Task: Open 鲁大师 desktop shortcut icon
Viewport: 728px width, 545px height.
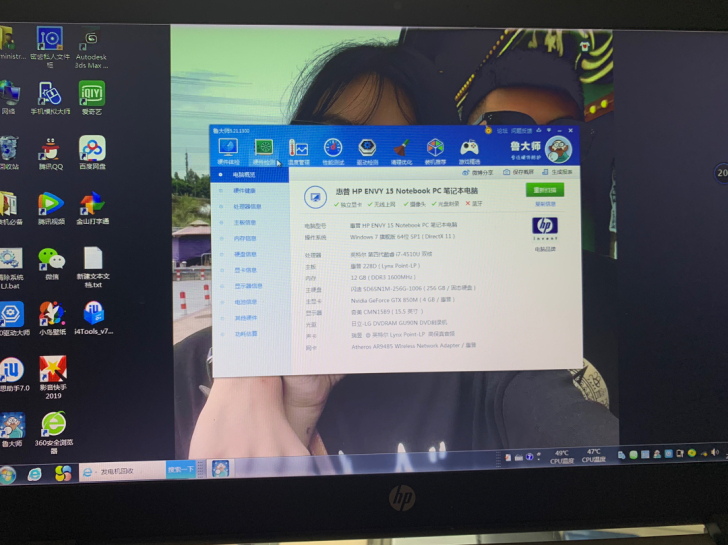Action: [12, 429]
